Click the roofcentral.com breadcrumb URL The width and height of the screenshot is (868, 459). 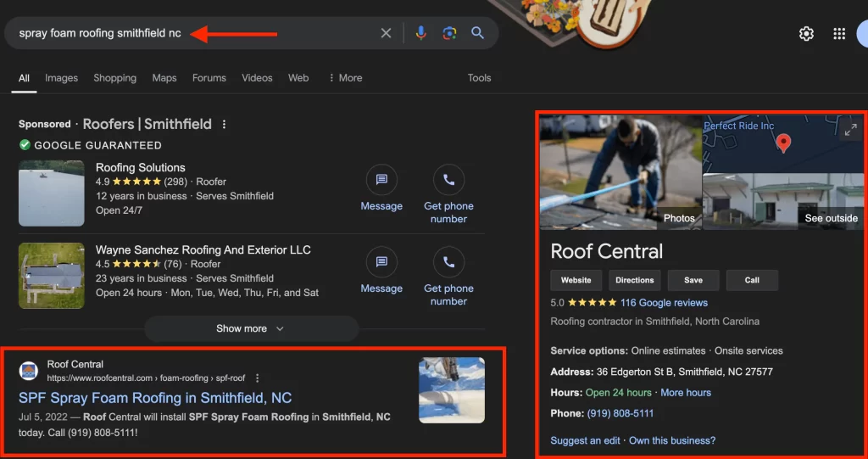pos(146,378)
